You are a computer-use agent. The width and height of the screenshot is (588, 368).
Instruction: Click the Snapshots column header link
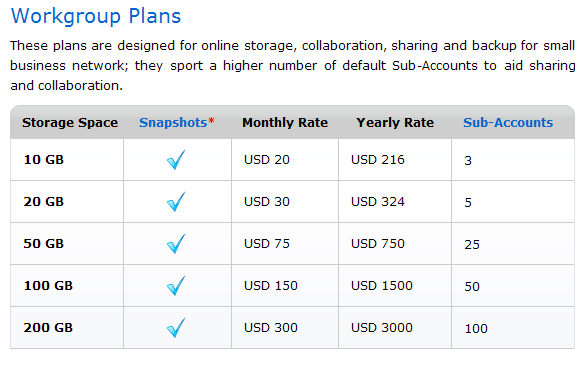173,123
